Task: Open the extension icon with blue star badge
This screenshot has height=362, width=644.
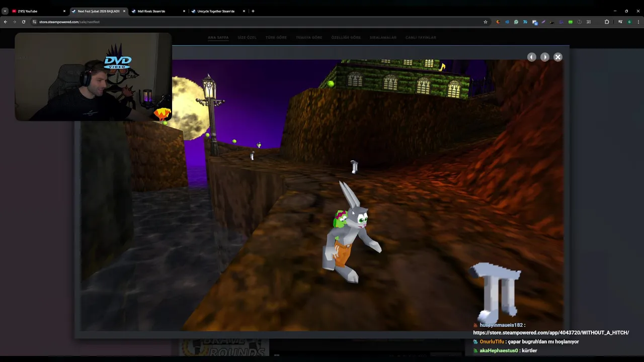Action: pos(535,22)
